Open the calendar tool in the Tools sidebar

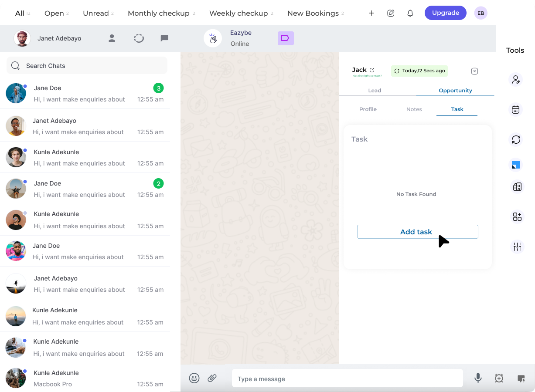(516, 109)
